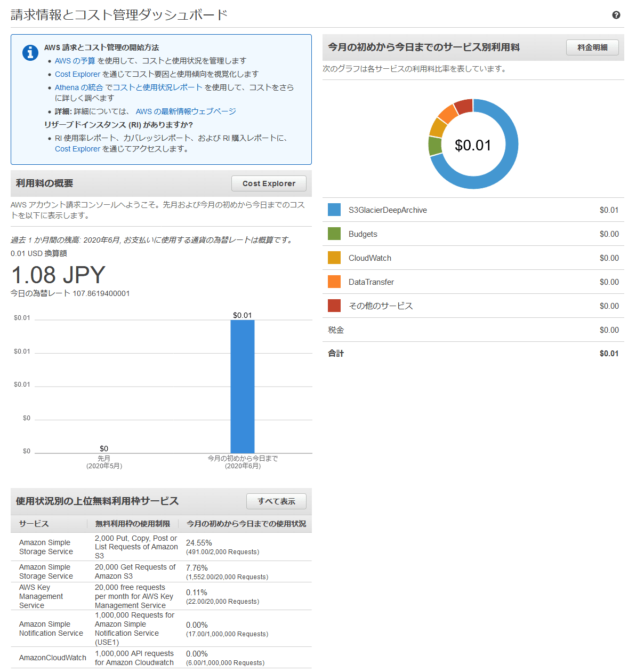Click the blue info circle icon

click(x=30, y=52)
